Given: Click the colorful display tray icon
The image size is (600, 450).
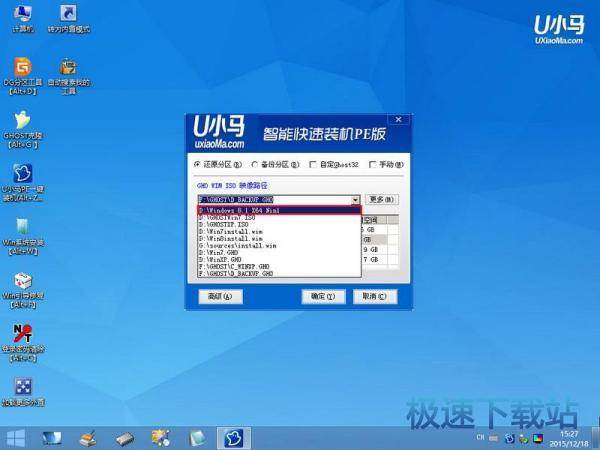Looking at the screenshot, I should pyautogui.click(x=538, y=438).
